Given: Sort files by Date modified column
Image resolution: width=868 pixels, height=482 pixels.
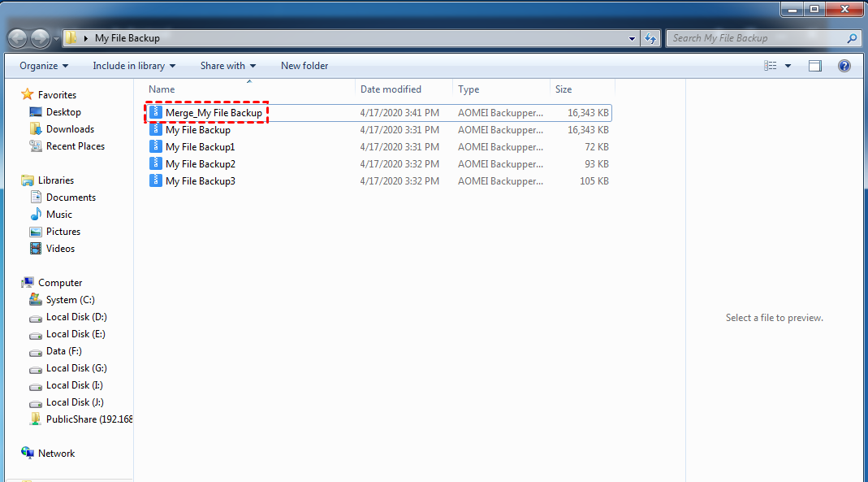Looking at the screenshot, I should 391,89.
